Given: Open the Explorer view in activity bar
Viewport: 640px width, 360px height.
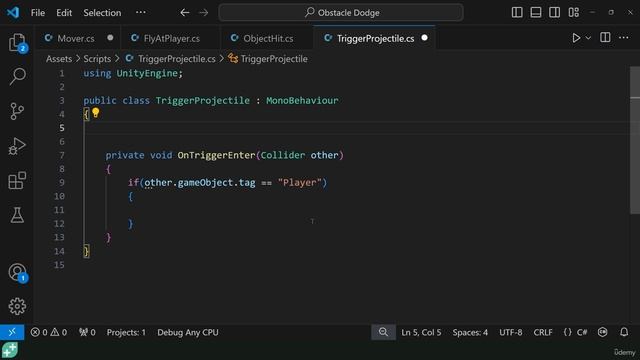Looking at the screenshot, I should point(17,42).
